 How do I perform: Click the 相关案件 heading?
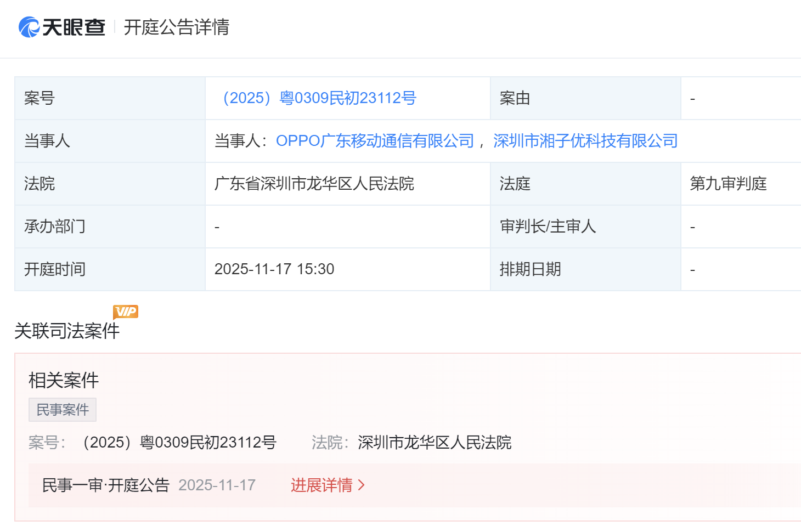point(64,380)
